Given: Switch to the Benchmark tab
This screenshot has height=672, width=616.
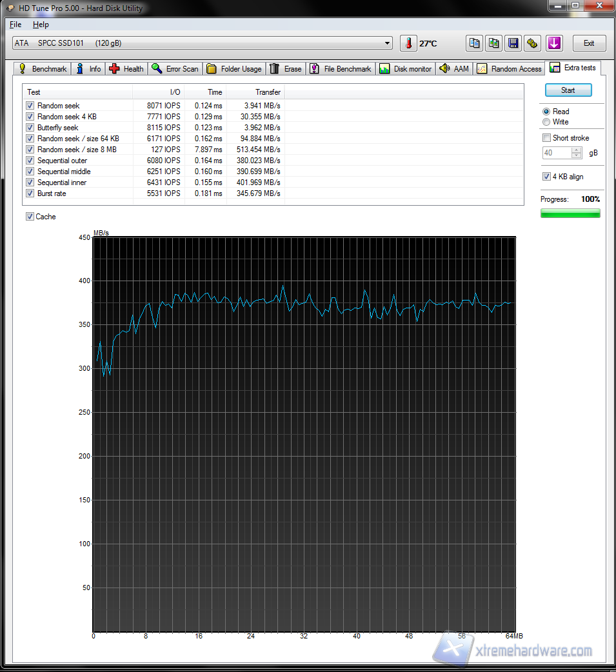Looking at the screenshot, I should pos(43,69).
